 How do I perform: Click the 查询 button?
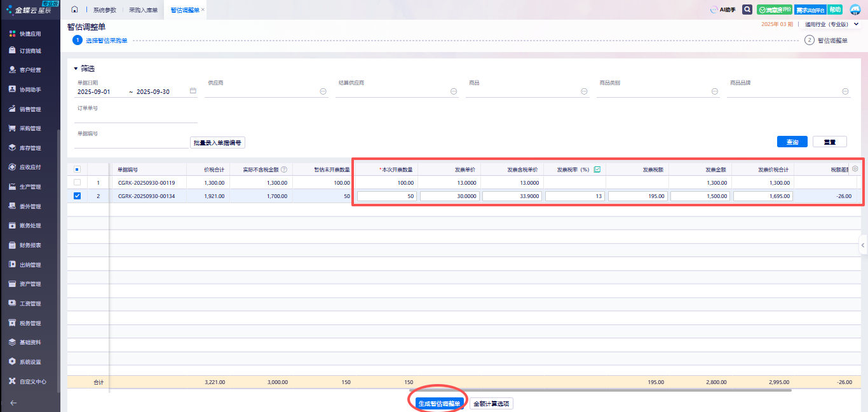[x=792, y=142]
